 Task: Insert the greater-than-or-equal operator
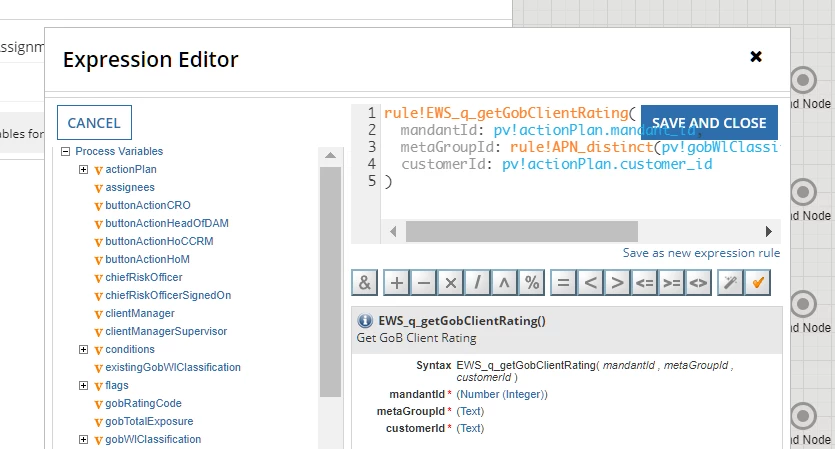pos(671,282)
